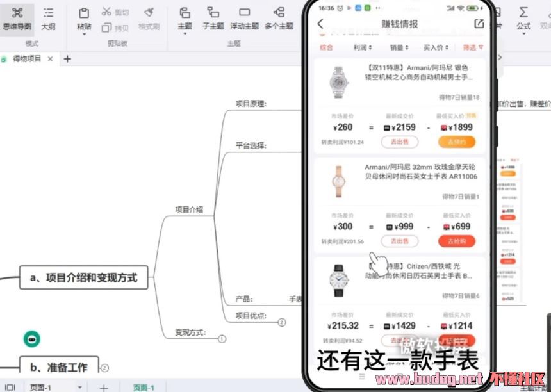Tap 去出售 on the ¥2159 watch card
The width and height of the screenshot is (551, 392).
(400, 142)
